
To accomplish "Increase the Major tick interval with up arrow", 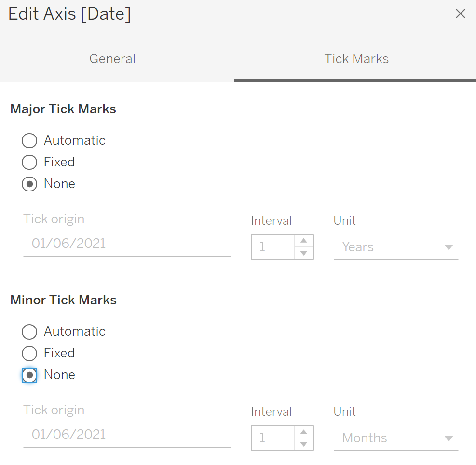I will [x=304, y=241].
